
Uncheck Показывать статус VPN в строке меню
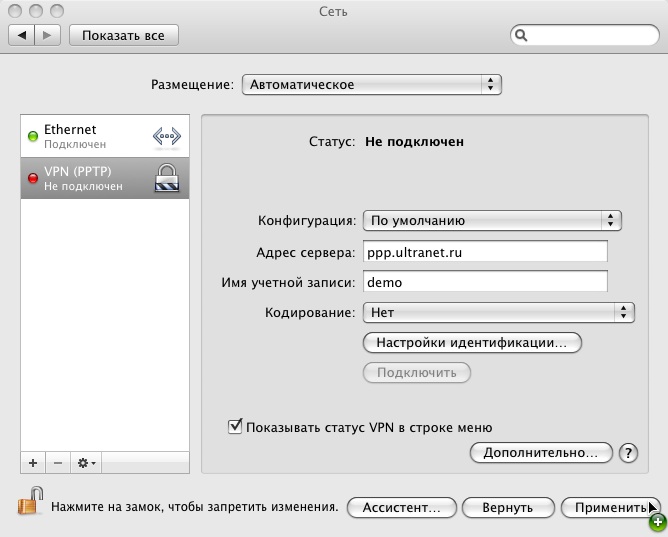click(236, 427)
